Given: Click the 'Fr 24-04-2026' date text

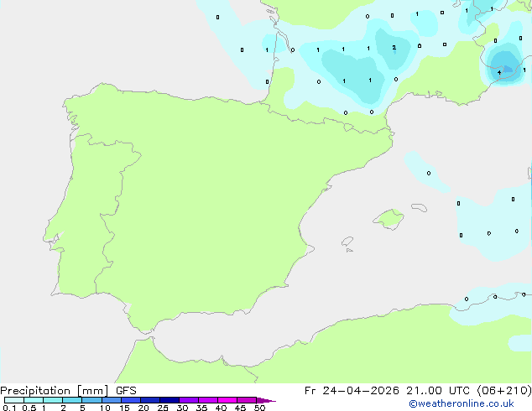Looking at the screenshot, I should pos(352,391).
